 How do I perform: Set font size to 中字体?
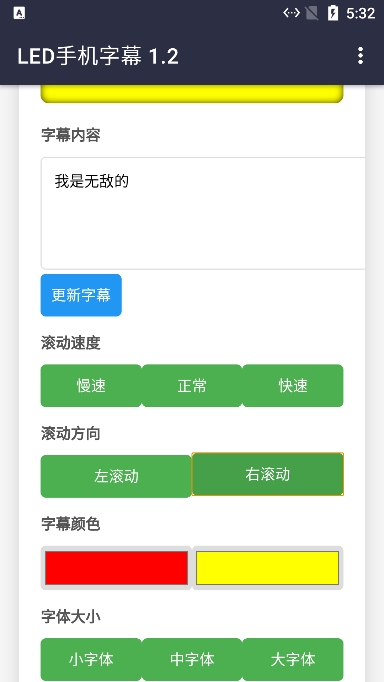(x=192, y=659)
